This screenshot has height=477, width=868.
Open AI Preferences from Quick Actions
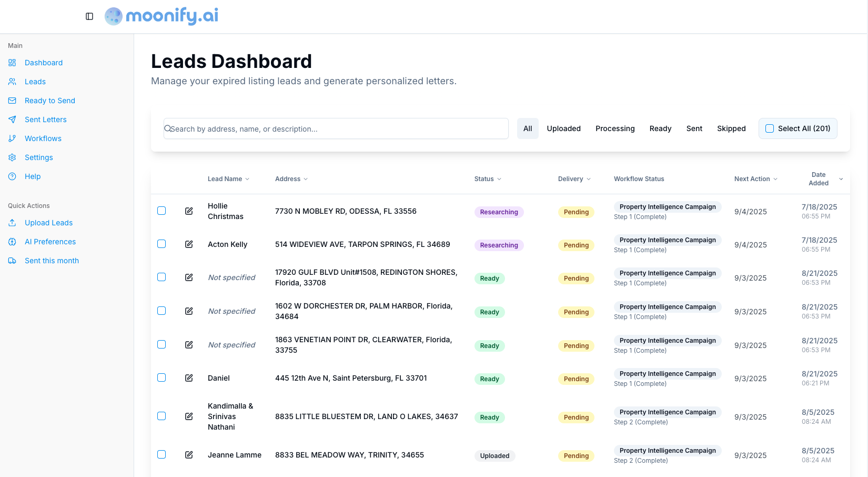(x=50, y=242)
